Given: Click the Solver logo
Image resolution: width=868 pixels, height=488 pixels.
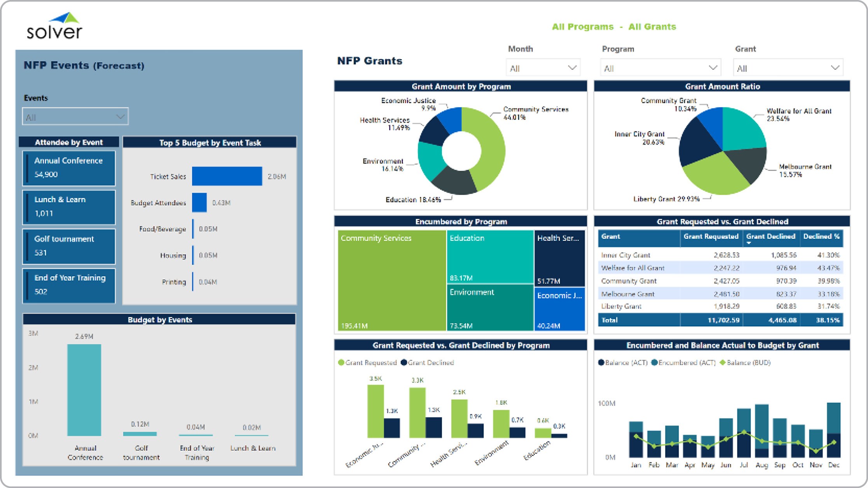Looking at the screenshot, I should pyautogui.click(x=54, y=26).
